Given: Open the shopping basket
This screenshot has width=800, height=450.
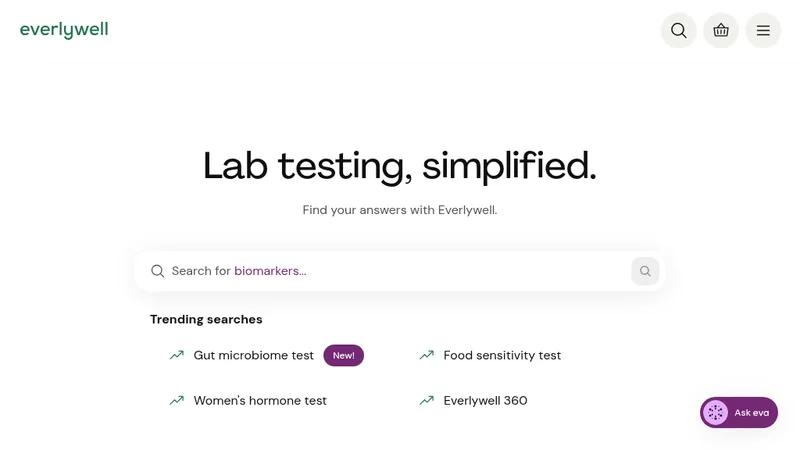Looking at the screenshot, I should (x=721, y=31).
